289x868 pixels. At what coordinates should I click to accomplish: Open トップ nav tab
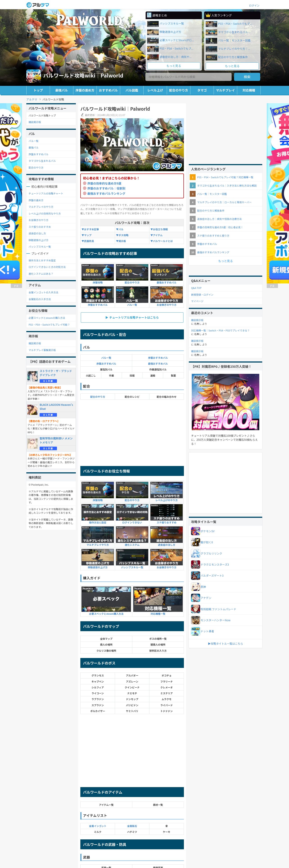[38, 90]
